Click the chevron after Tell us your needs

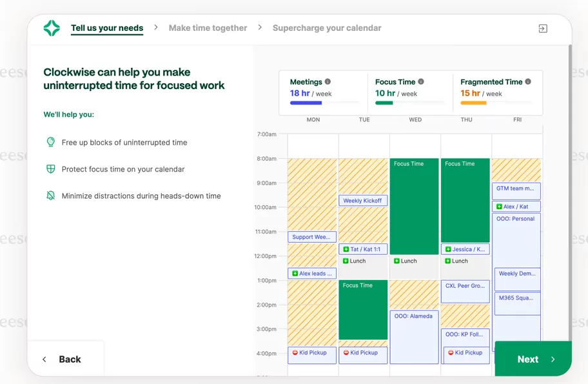pos(156,27)
